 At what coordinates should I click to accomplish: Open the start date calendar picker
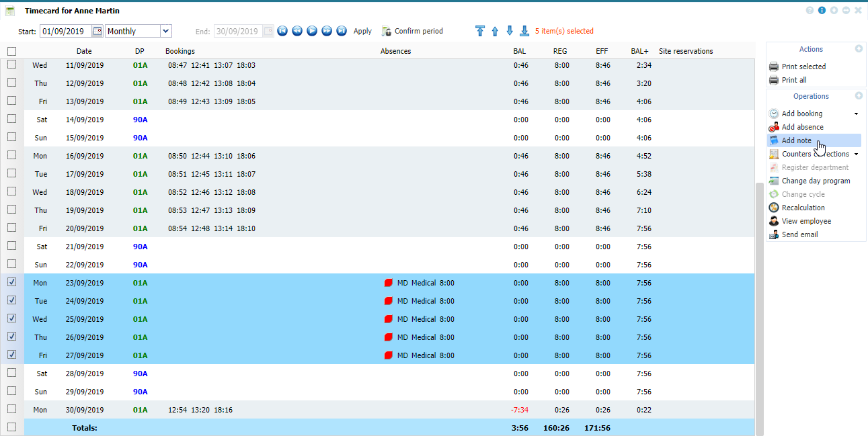[97, 31]
